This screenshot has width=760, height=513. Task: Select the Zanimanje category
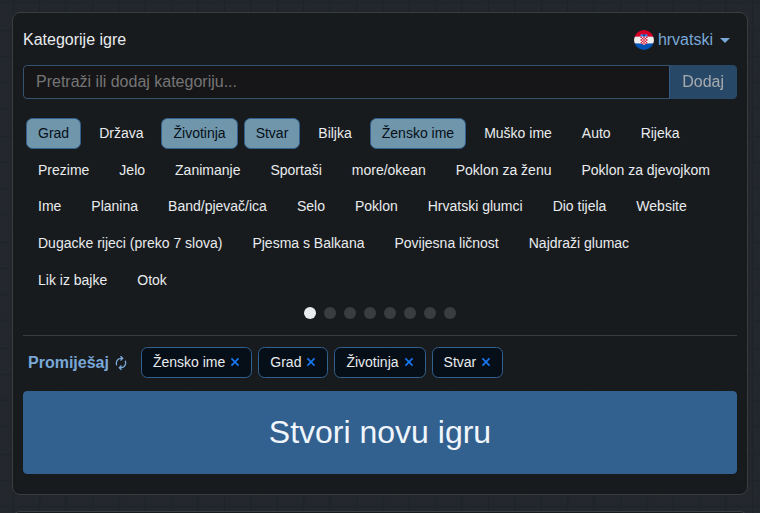(207, 170)
